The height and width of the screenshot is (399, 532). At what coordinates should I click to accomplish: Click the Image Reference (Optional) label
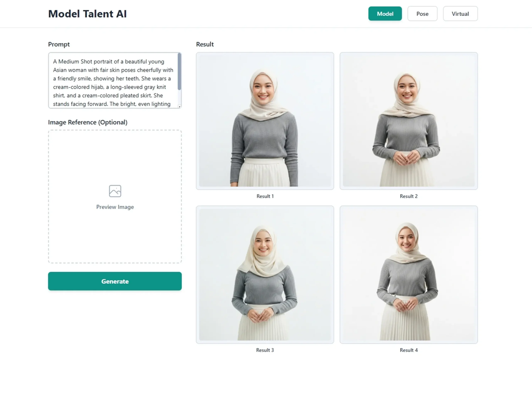87,122
